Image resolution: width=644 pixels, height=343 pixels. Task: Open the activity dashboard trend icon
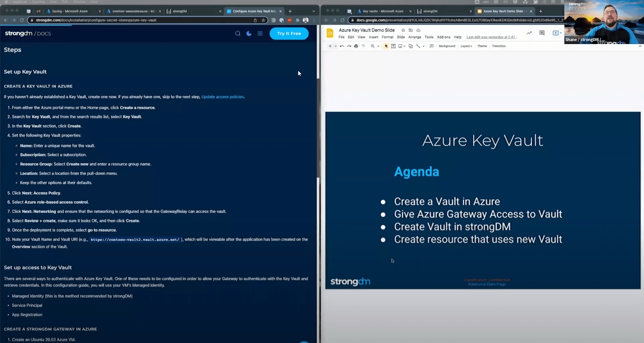(529, 33)
